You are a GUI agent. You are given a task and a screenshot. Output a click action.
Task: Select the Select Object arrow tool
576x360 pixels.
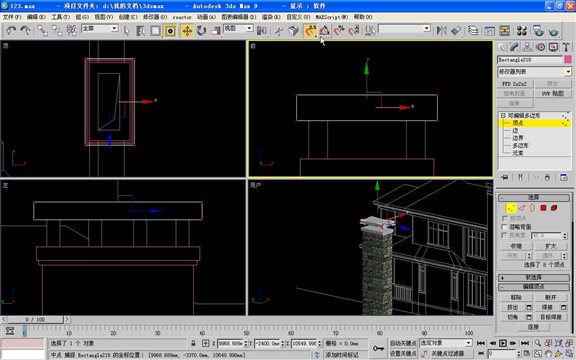127,31
